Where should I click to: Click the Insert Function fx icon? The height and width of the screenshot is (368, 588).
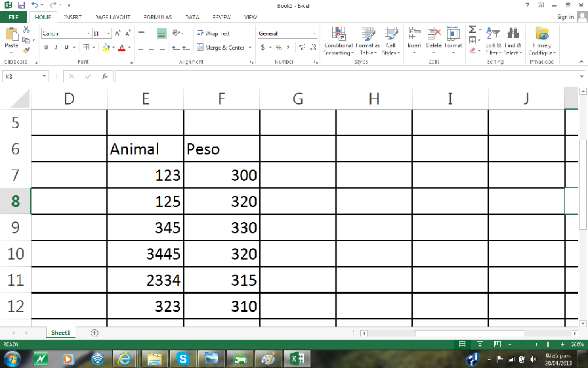pos(104,76)
